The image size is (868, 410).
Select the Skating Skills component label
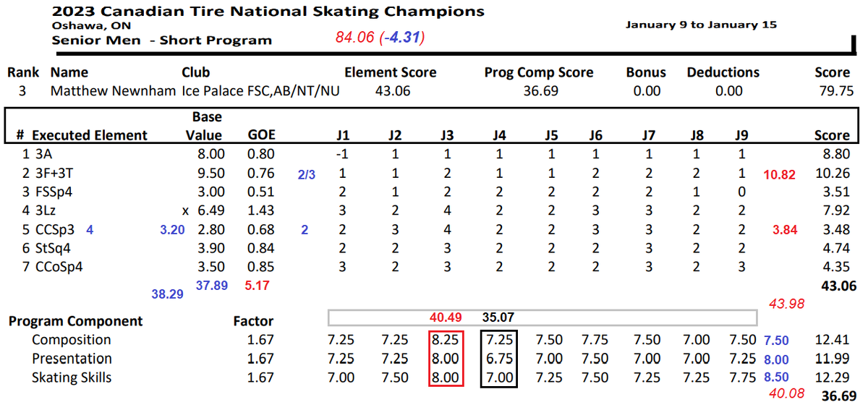pyautogui.click(x=72, y=377)
